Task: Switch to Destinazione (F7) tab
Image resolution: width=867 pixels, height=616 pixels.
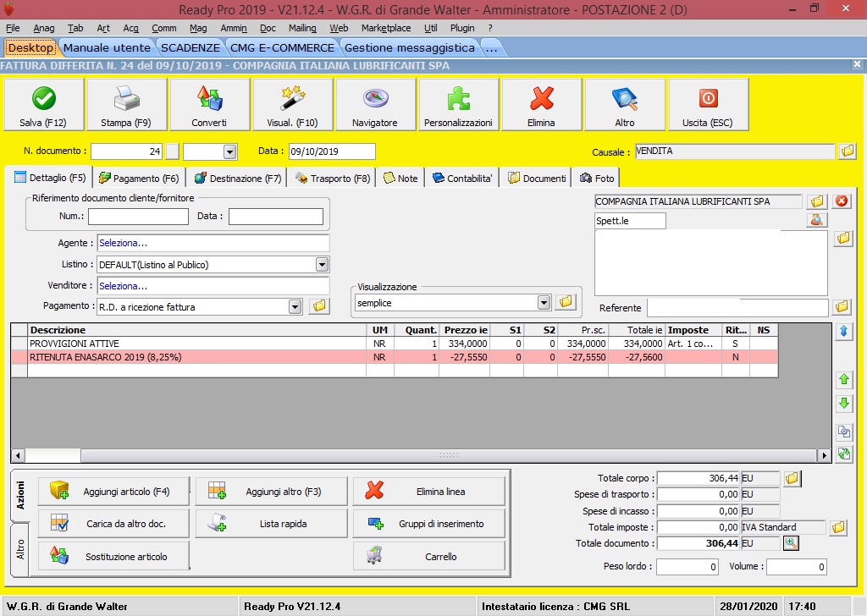Action: (238, 179)
